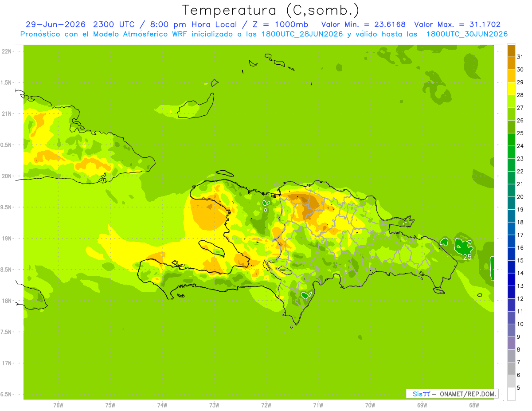Click the legend value "12"
The height and width of the screenshot is (411, 532).
point(520,299)
